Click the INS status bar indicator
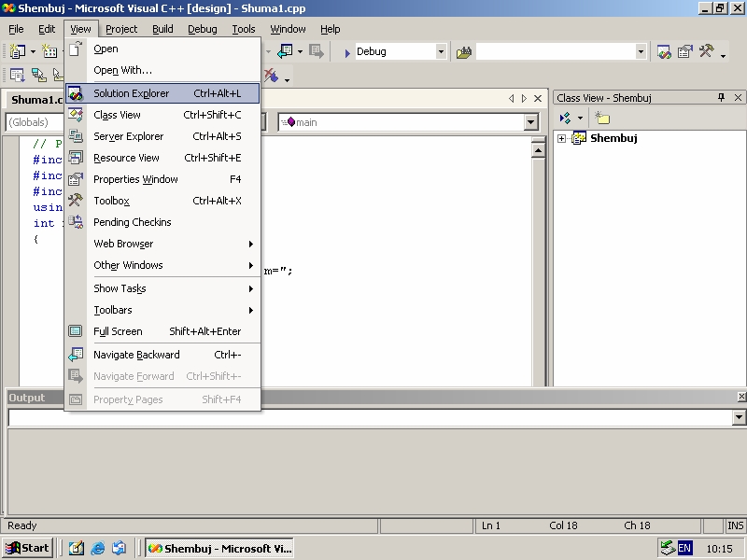The image size is (747, 560). (735, 525)
